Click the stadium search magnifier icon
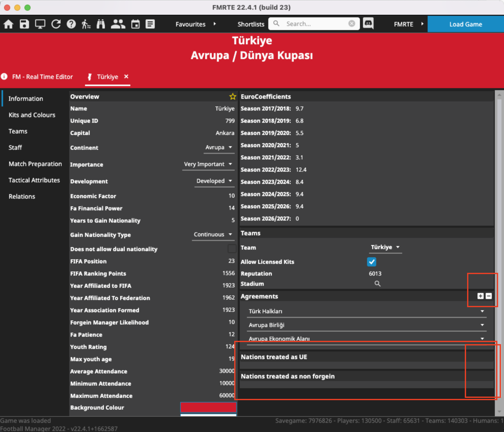Screen dimensions: 504x432 377,284
